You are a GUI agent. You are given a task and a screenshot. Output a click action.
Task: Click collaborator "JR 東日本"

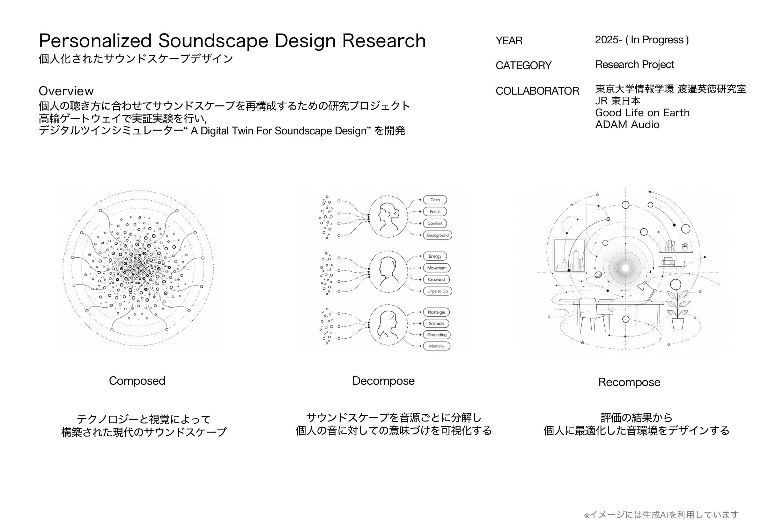pos(618,101)
